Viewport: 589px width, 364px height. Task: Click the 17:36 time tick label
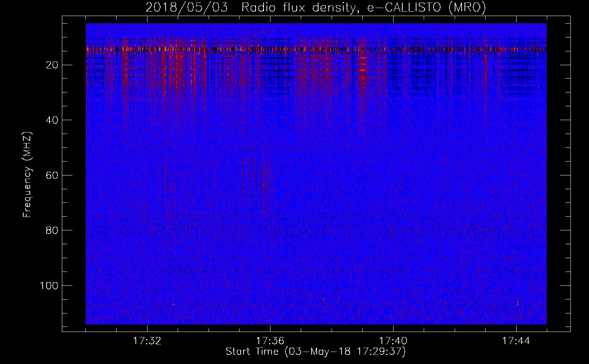(x=270, y=341)
